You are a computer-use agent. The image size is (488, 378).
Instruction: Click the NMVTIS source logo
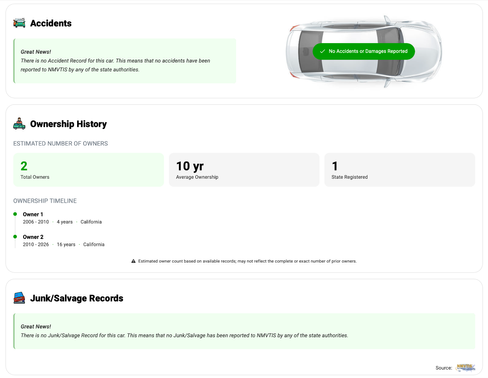pyautogui.click(x=466, y=368)
